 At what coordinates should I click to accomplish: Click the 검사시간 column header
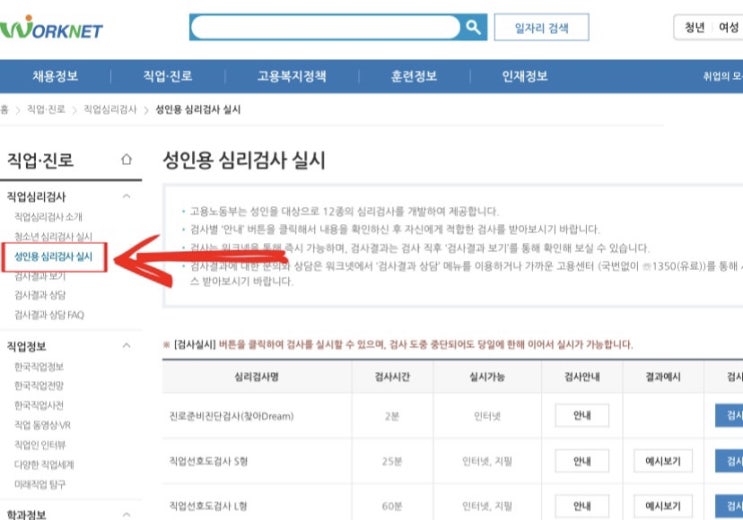[x=392, y=377]
